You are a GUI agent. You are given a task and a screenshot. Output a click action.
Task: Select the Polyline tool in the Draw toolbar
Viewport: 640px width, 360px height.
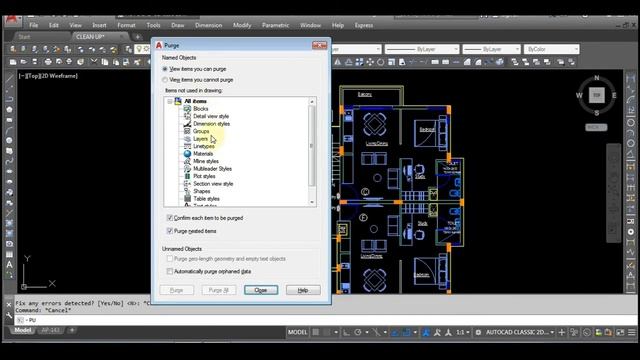[x=9, y=99]
